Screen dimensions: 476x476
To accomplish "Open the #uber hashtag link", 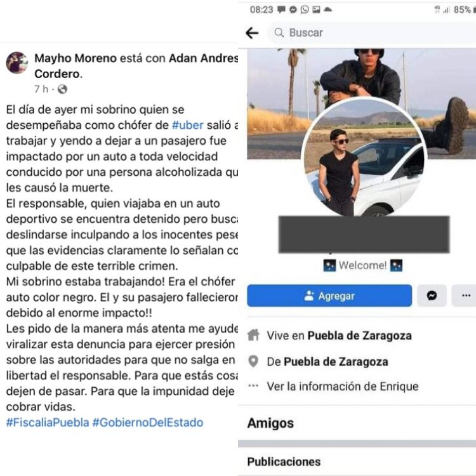I will click(188, 125).
